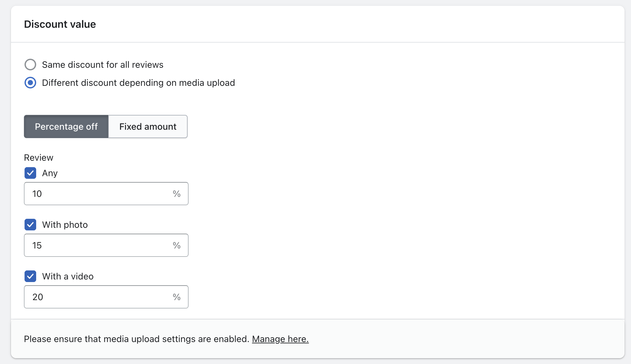Select 'Same discount for all reviews' radio
The height and width of the screenshot is (364, 631).
[30, 65]
